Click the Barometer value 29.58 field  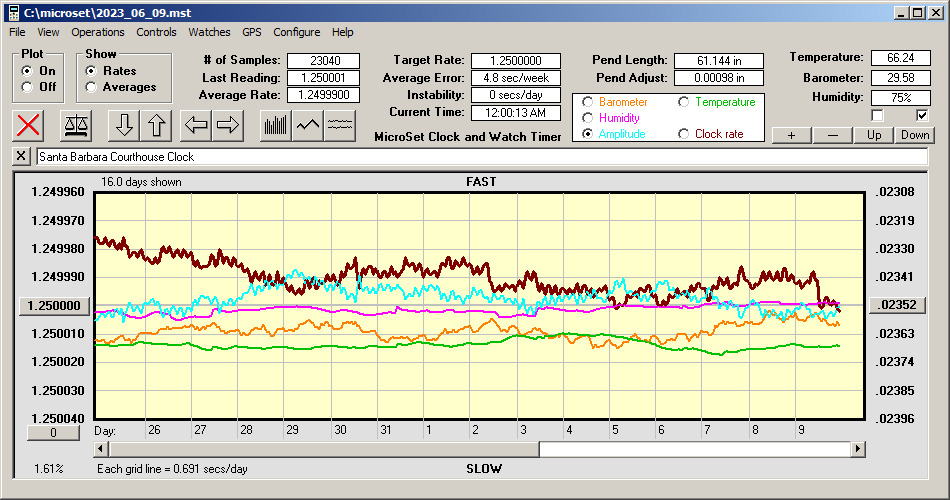coord(900,78)
